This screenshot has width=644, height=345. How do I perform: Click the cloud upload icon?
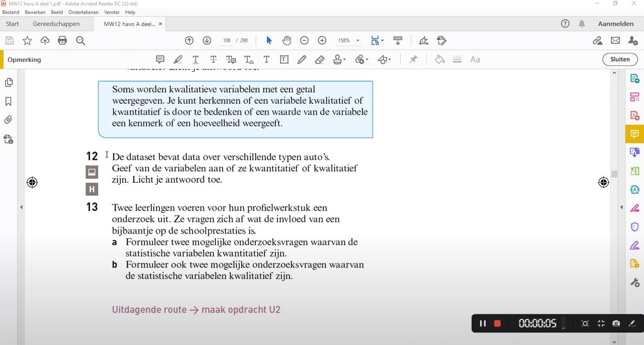pos(45,41)
